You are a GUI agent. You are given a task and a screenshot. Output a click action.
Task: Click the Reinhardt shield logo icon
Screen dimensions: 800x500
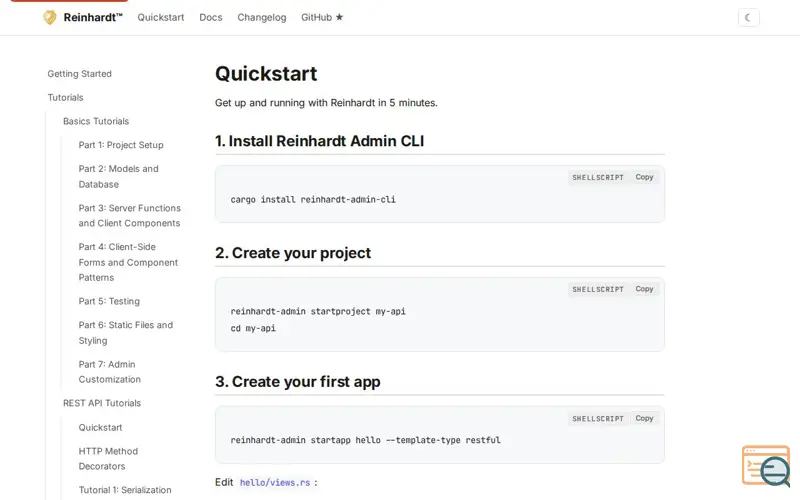pyautogui.click(x=50, y=17)
